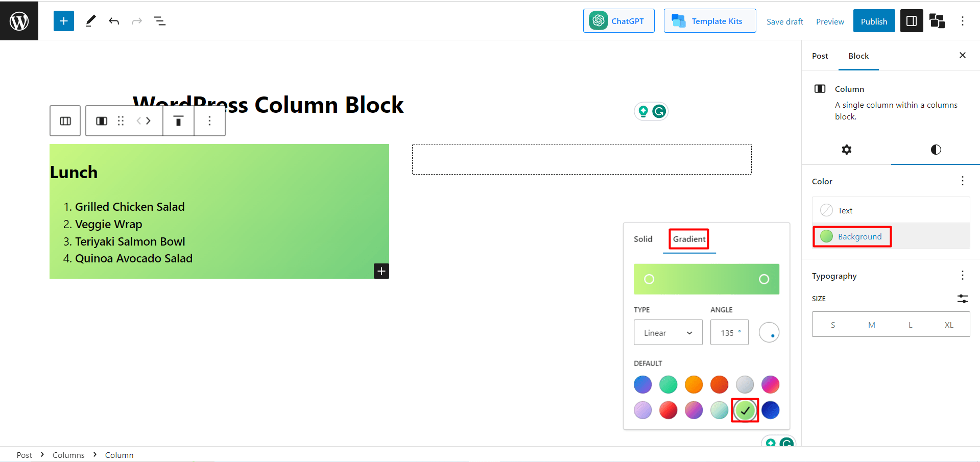Switch to the block Settings gear tab

(846, 150)
